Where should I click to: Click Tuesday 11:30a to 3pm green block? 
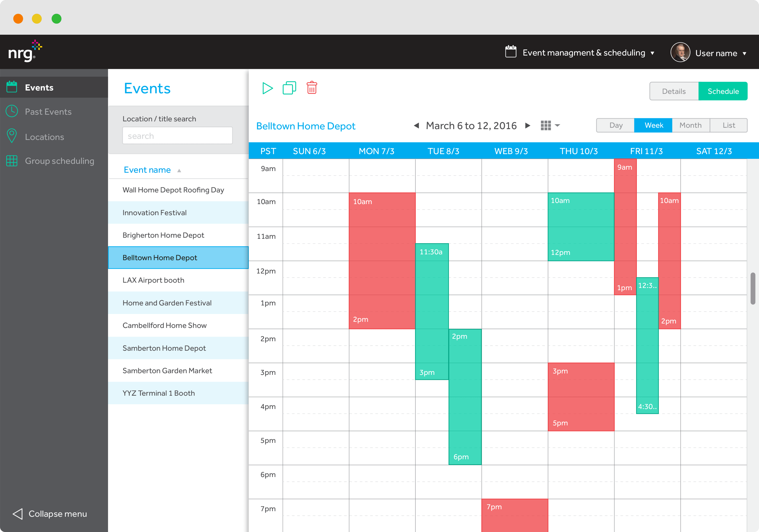[x=432, y=312]
